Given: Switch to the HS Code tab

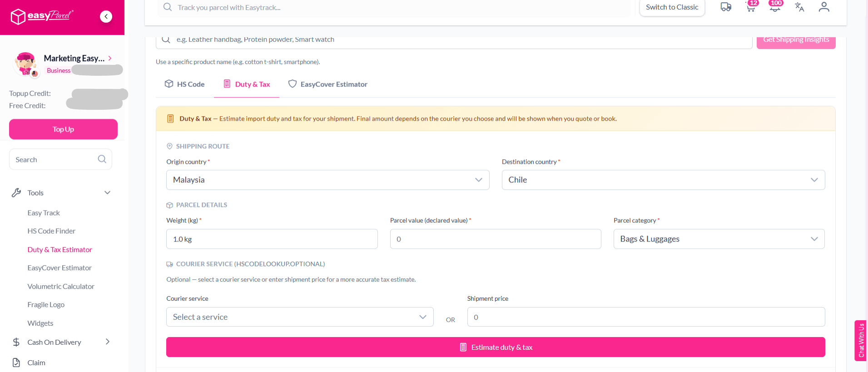Looking at the screenshot, I should pyautogui.click(x=184, y=84).
